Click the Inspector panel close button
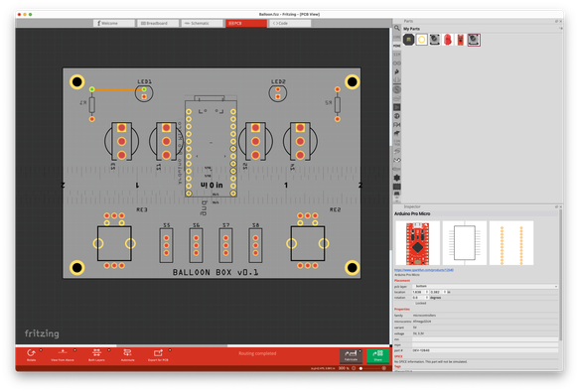Screen dimensions: 579x392 560,206
